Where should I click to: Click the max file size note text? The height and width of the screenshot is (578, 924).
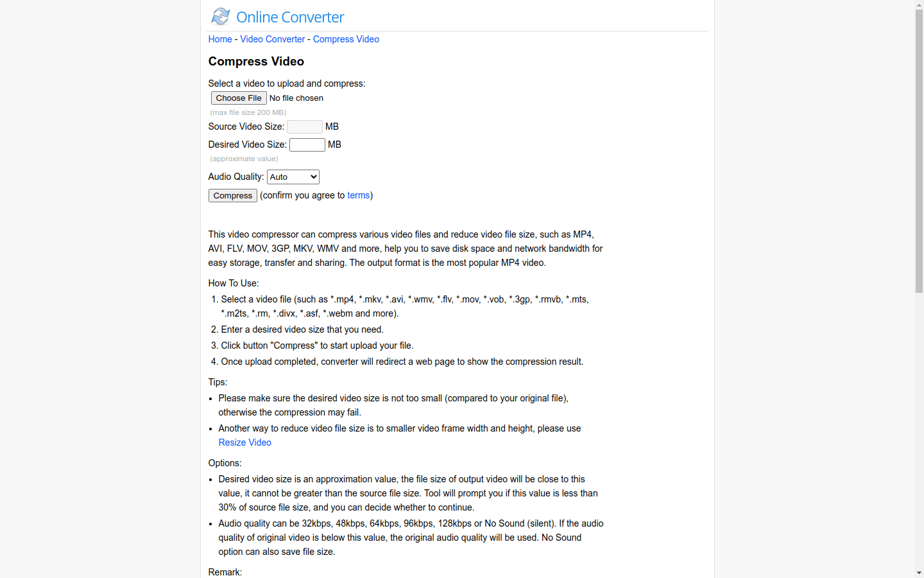248,112
